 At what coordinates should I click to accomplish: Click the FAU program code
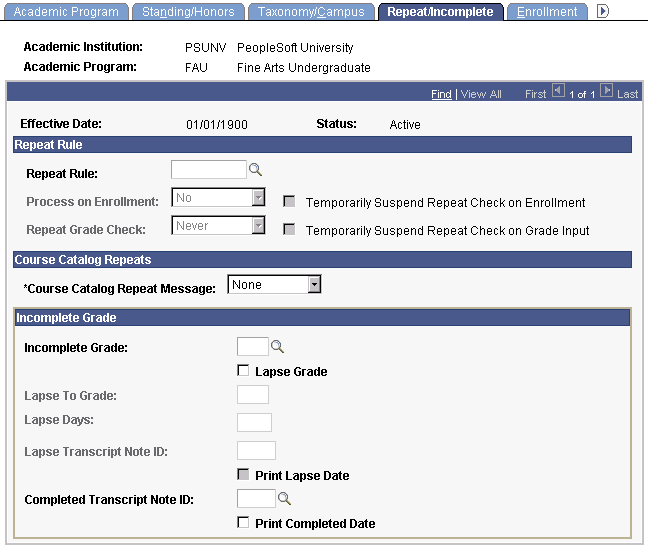click(x=196, y=67)
